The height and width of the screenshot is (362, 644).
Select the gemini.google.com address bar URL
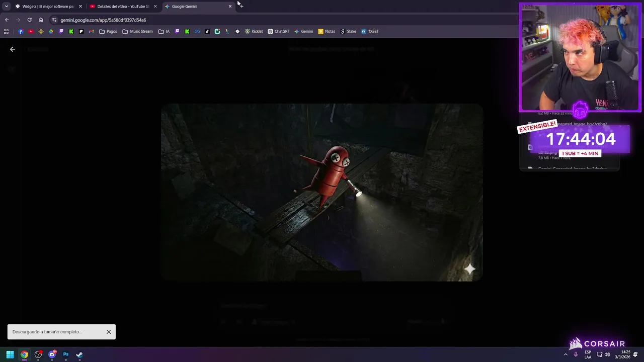(103, 20)
